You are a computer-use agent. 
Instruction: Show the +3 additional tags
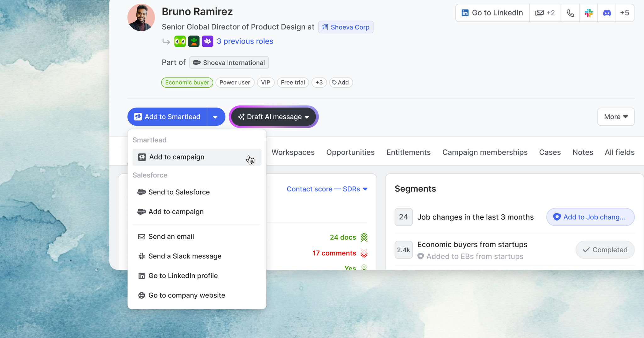(319, 82)
